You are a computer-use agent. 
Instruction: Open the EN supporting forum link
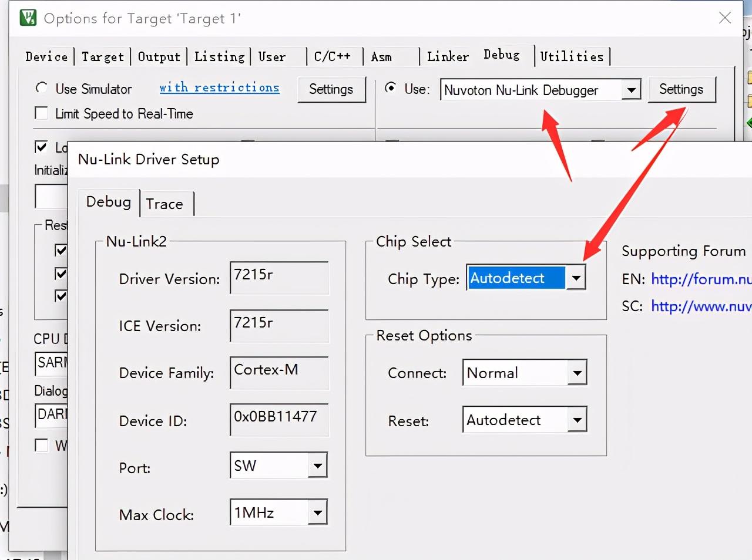[701, 279]
